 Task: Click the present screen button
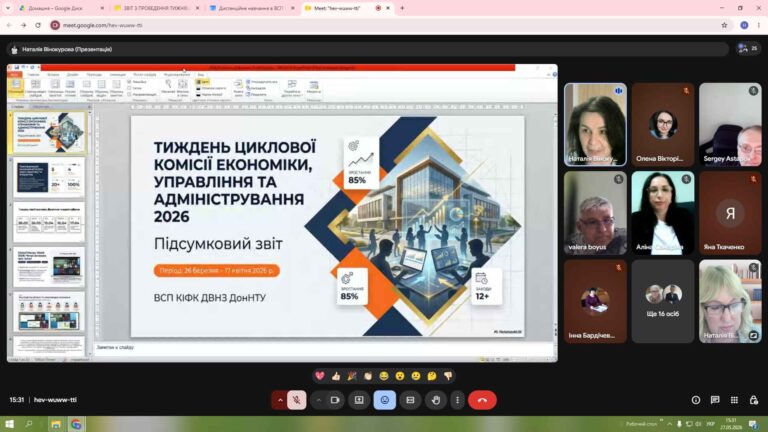(359, 400)
